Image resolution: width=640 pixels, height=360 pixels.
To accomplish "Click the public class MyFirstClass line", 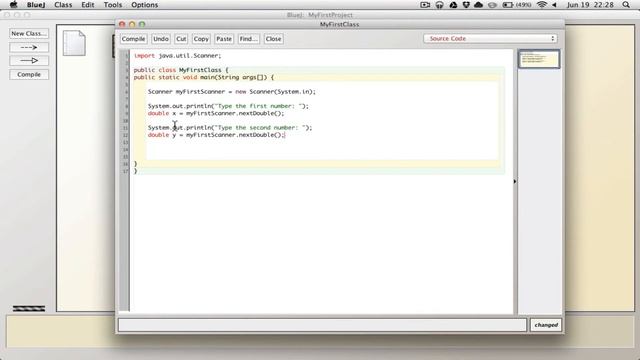I will click(x=181, y=70).
